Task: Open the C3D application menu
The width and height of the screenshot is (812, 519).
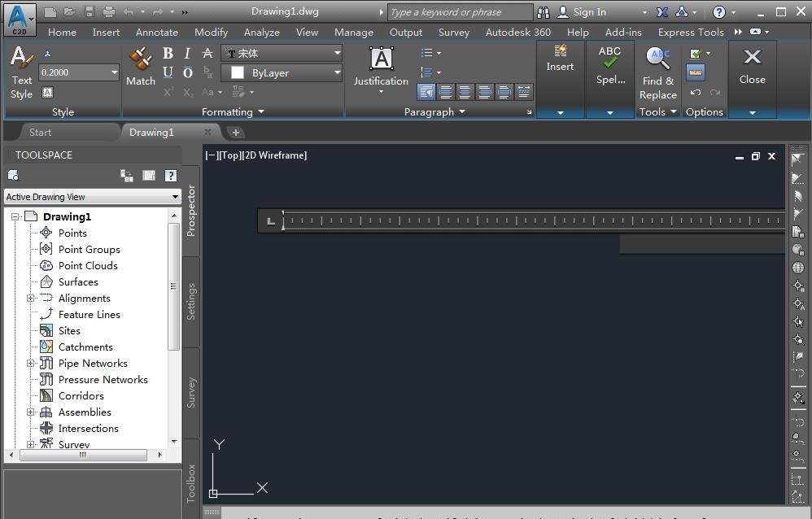Action: pos(20,20)
